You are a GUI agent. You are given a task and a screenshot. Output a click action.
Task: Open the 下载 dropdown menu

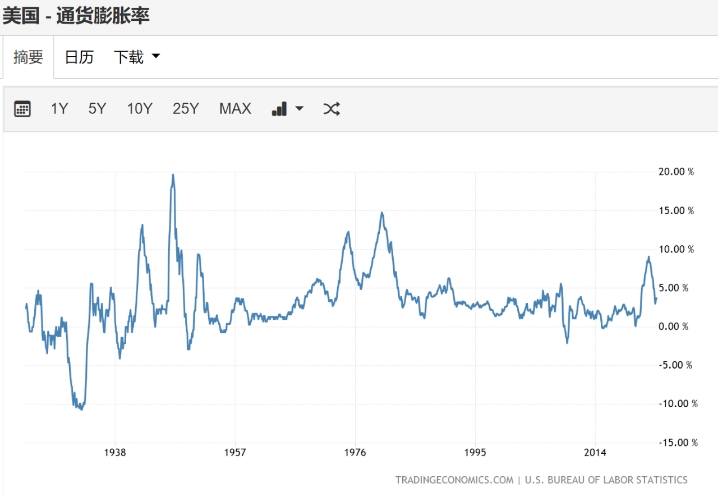click(136, 57)
